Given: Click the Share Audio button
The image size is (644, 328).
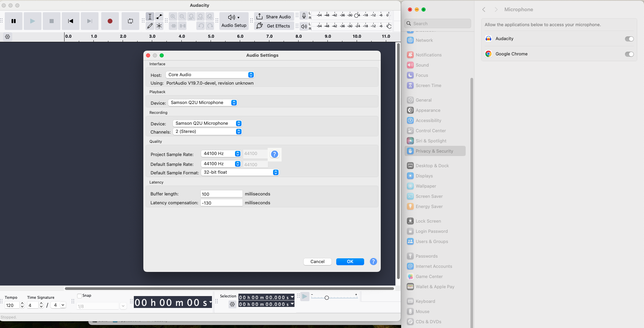Looking at the screenshot, I should (x=274, y=17).
